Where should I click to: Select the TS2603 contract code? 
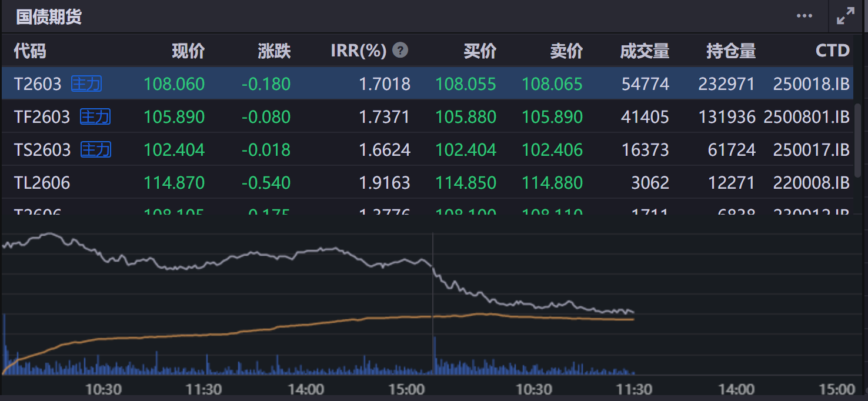pyautogui.click(x=42, y=150)
